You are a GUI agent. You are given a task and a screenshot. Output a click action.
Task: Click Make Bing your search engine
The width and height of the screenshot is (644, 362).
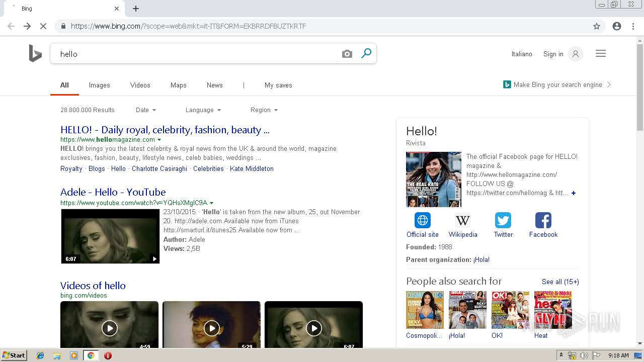click(558, 84)
